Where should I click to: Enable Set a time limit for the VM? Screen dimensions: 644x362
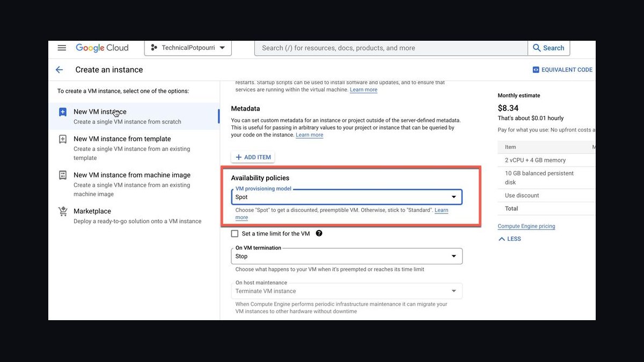235,233
